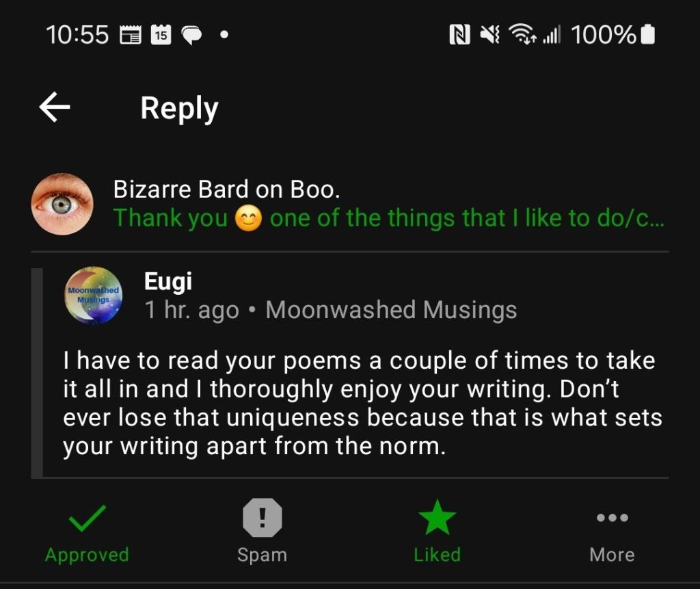Viewport: 700px width, 589px height.
Task: Tap the muted sound status icon
Action: click(490, 35)
